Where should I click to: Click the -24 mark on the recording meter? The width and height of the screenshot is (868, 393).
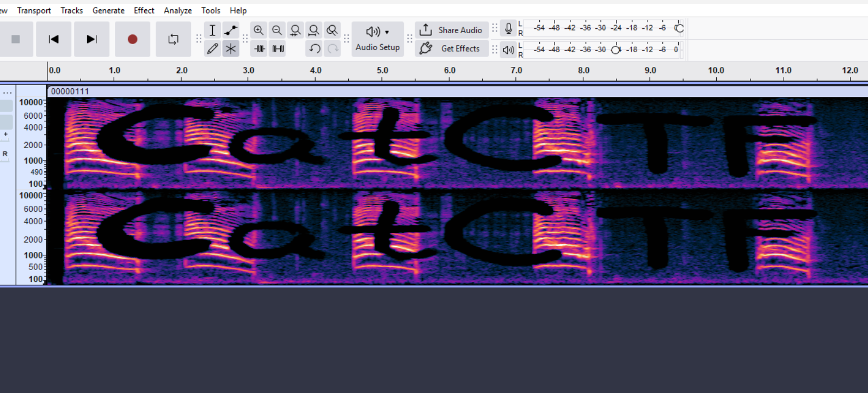click(616, 28)
